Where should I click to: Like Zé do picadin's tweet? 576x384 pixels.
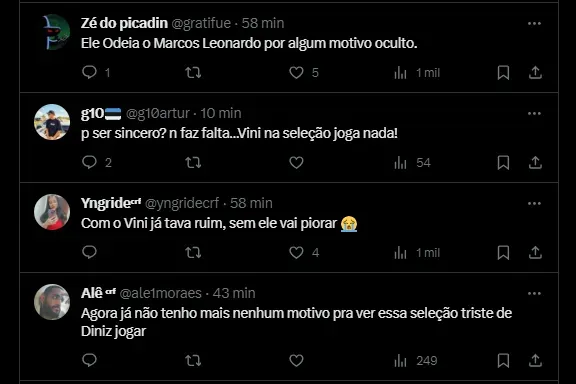(x=296, y=72)
